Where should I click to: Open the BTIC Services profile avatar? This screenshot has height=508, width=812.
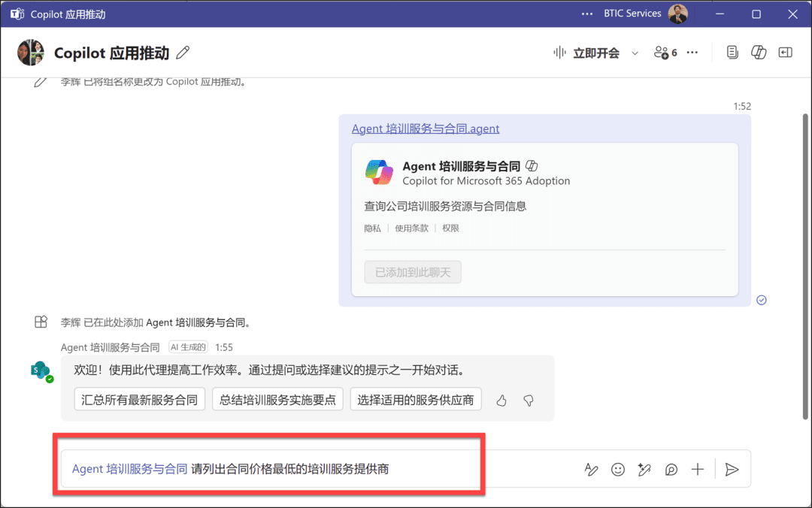(x=678, y=14)
